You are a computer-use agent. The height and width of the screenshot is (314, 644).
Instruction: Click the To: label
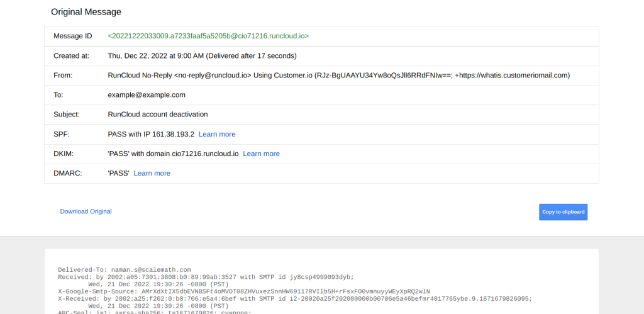[58, 94]
